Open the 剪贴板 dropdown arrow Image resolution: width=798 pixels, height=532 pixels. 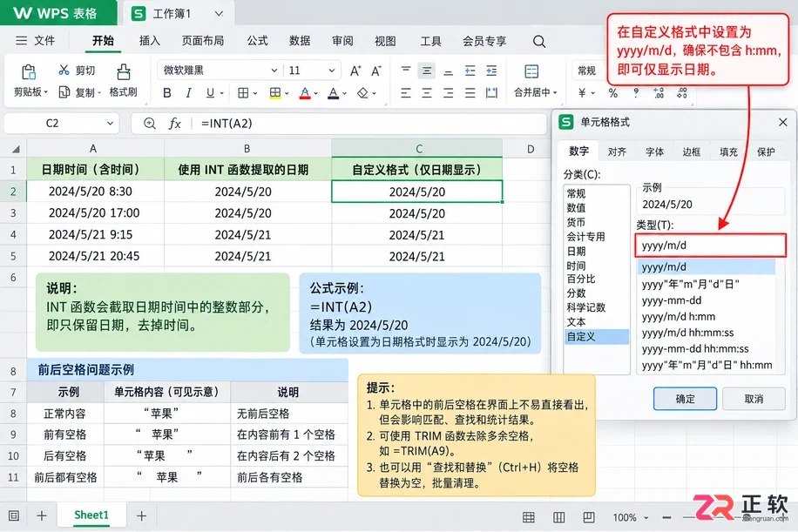[x=46, y=92]
